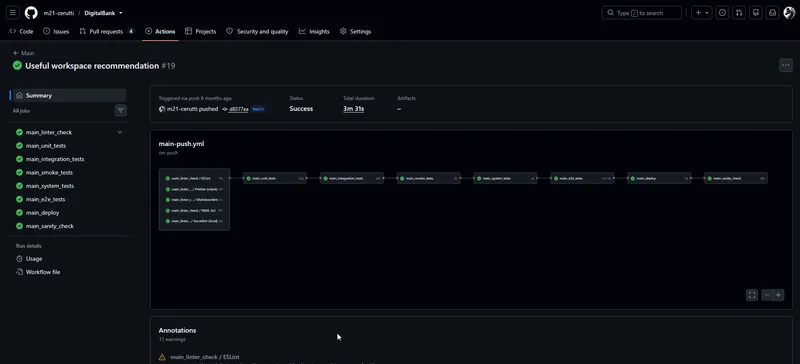The height and width of the screenshot is (364, 800).
Task: Open the notifications inbox icon
Action: click(x=773, y=13)
